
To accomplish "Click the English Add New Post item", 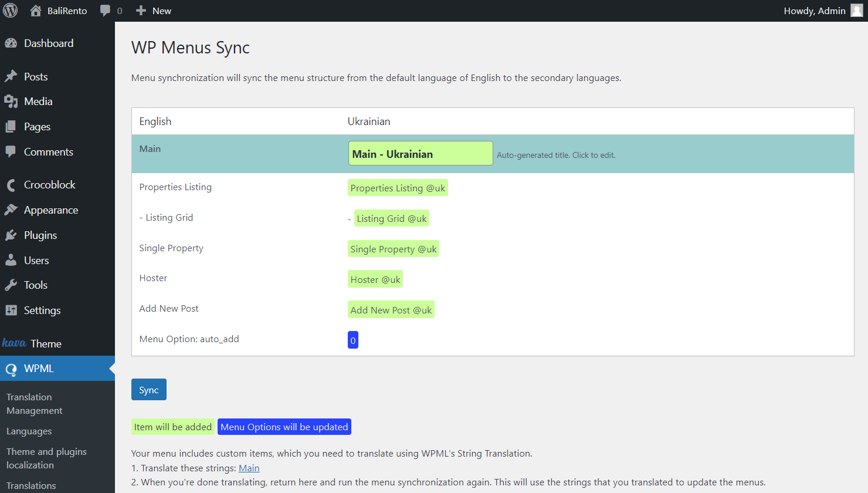I will point(169,309).
